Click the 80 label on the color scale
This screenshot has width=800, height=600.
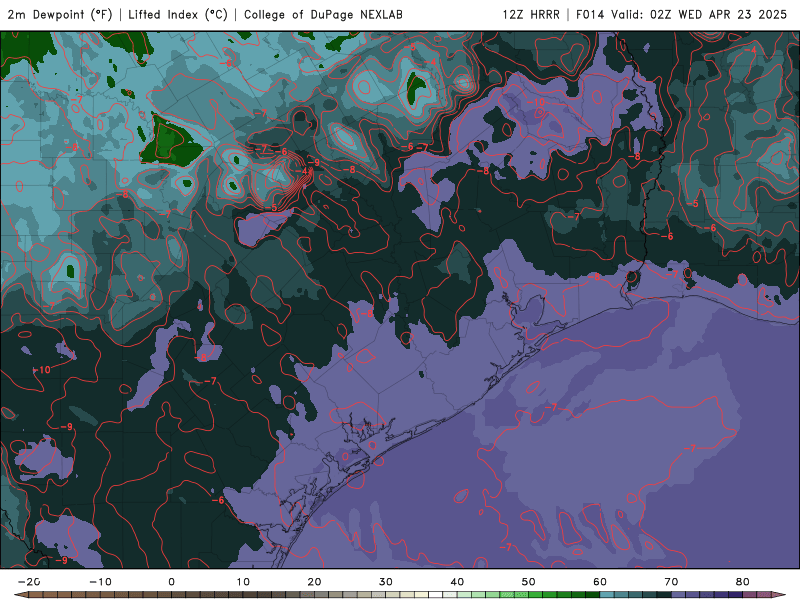(743, 582)
